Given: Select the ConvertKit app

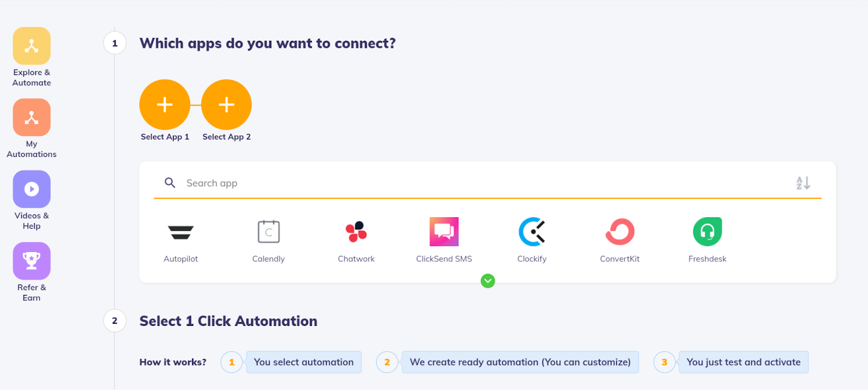Looking at the screenshot, I should coord(620,232).
